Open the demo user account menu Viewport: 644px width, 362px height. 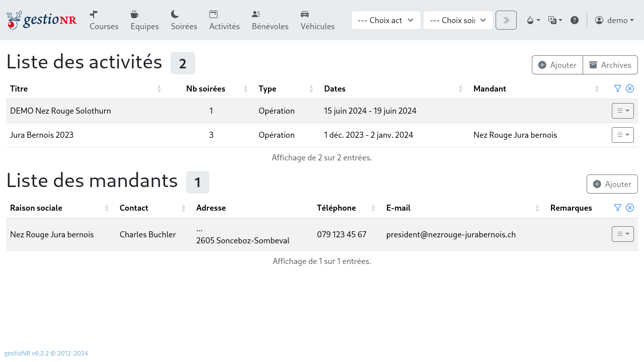coord(614,20)
